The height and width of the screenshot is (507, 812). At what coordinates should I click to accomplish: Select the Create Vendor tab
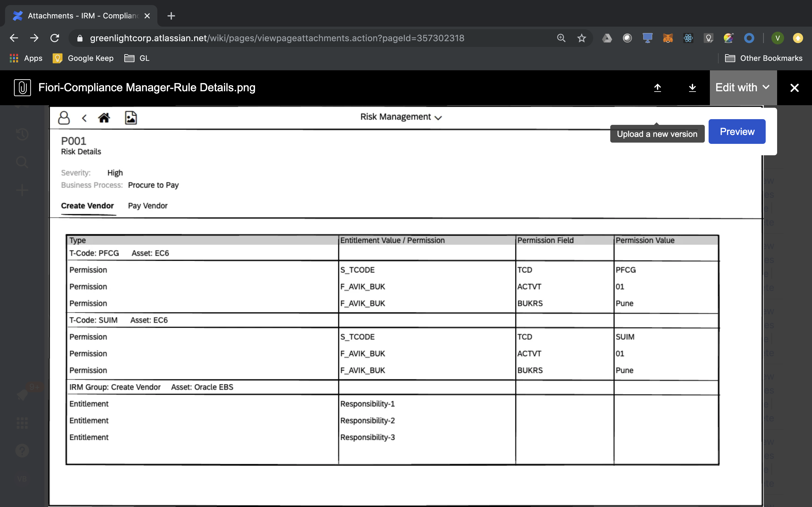pyautogui.click(x=88, y=206)
